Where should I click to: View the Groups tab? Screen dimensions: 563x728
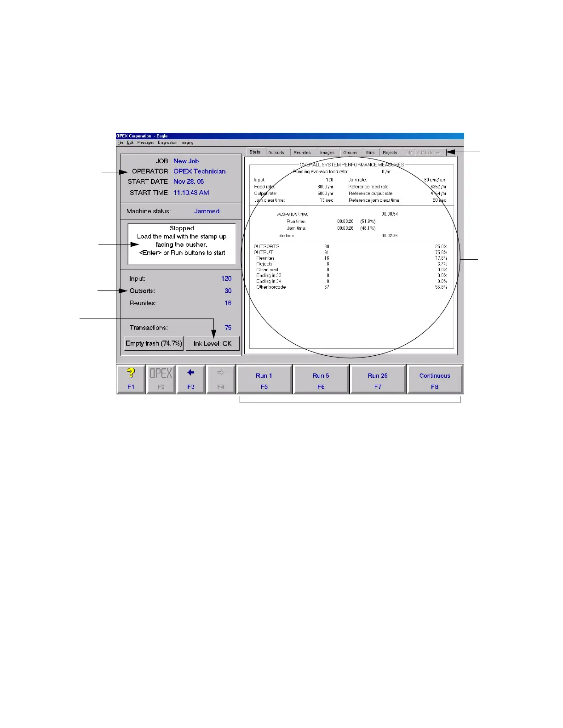[x=350, y=153]
